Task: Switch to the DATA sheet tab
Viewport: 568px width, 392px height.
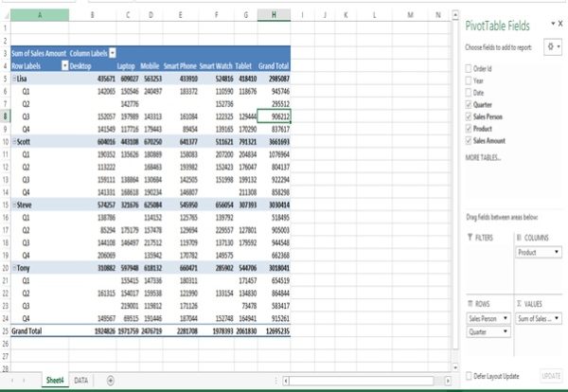Action: coord(82,379)
